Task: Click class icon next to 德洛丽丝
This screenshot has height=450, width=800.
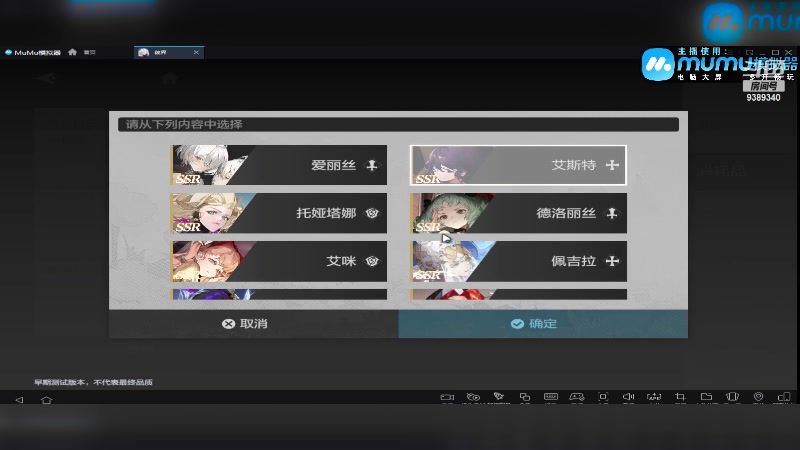Action: click(612, 213)
